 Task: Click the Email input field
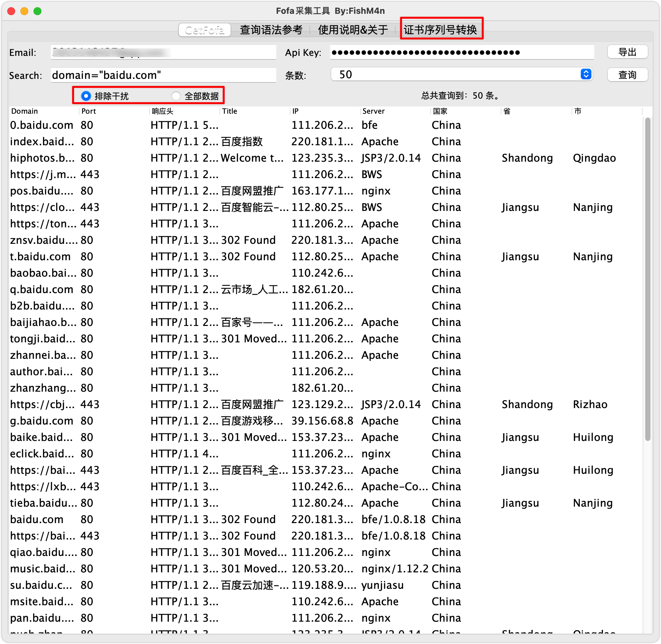163,53
